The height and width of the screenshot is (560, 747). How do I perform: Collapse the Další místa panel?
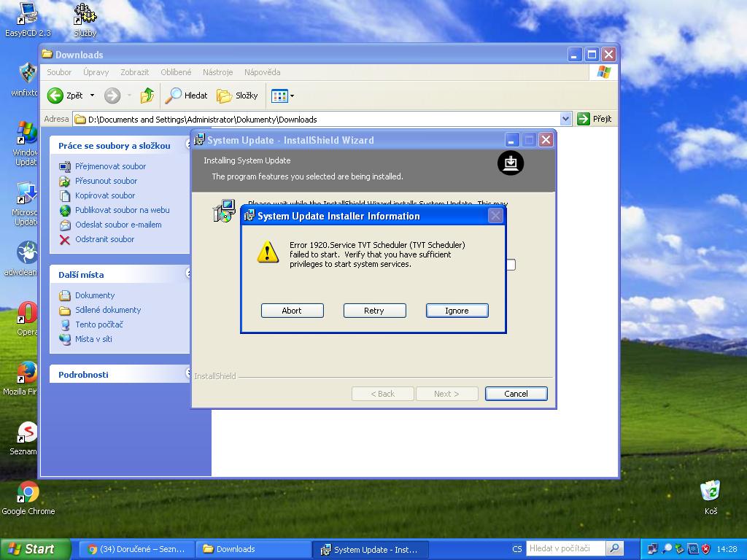[x=187, y=273]
